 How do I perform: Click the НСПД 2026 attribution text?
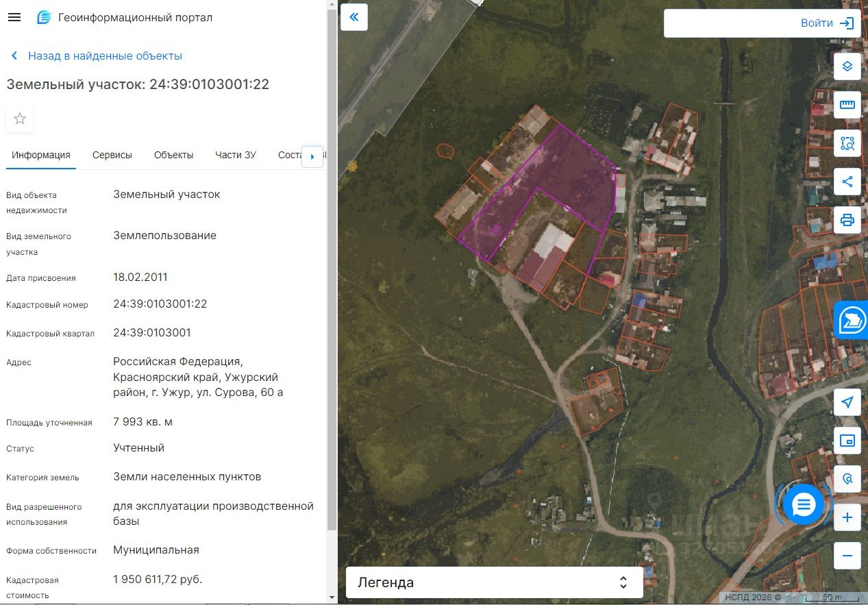coord(753,597)
